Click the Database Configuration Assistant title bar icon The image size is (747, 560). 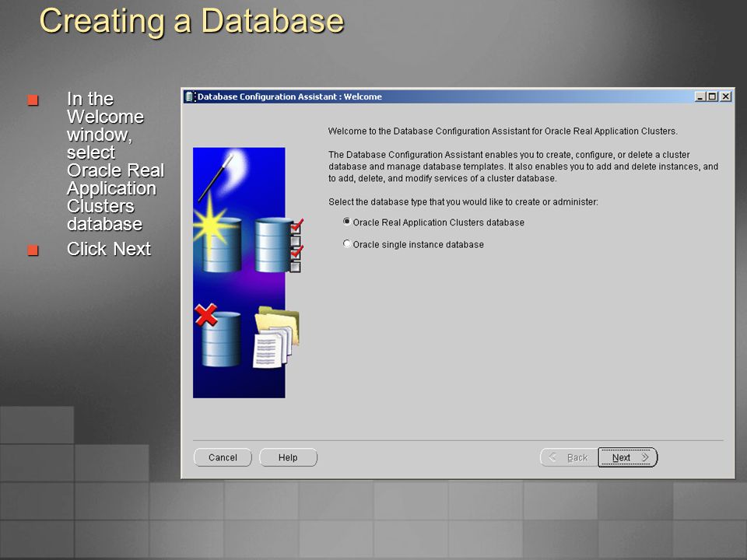[190, 96]
